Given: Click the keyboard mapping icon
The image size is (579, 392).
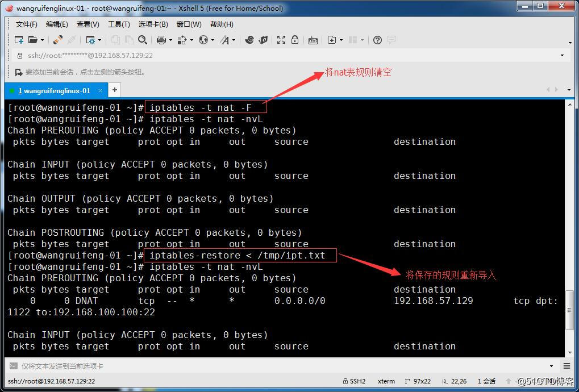Looking at the screenshot, I should point(313,40).
